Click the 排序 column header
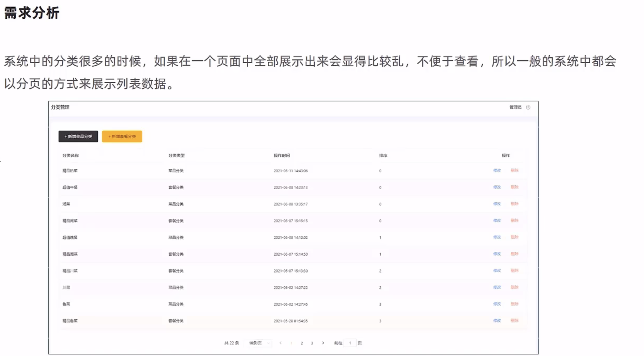644x356 pixels. [383, 155]
